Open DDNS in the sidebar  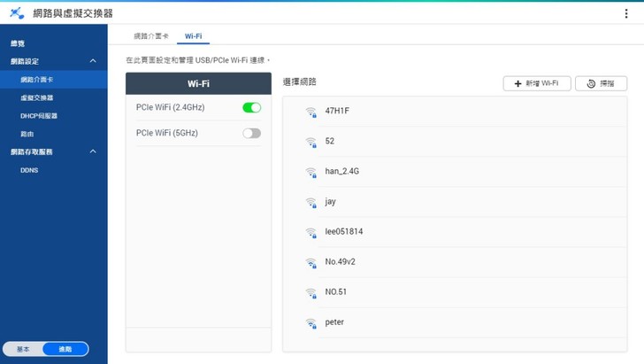[x=29, y=170]
